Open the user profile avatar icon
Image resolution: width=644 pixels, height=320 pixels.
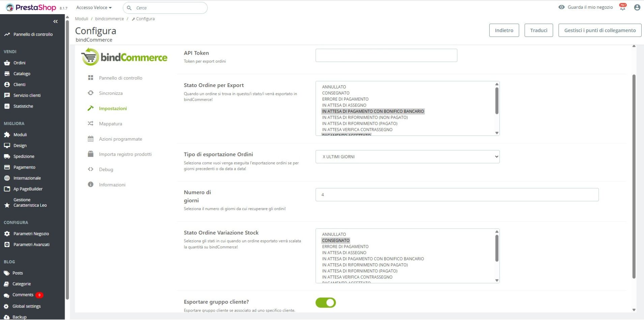tap(637, 7)
